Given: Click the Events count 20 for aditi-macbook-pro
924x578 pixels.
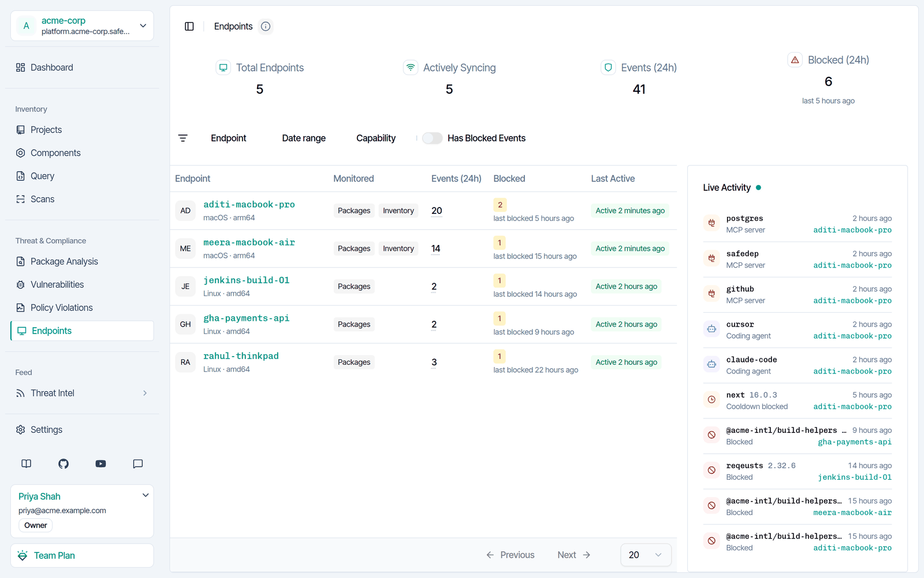Looking at the screenshot, I should click(x=437, y=211).
